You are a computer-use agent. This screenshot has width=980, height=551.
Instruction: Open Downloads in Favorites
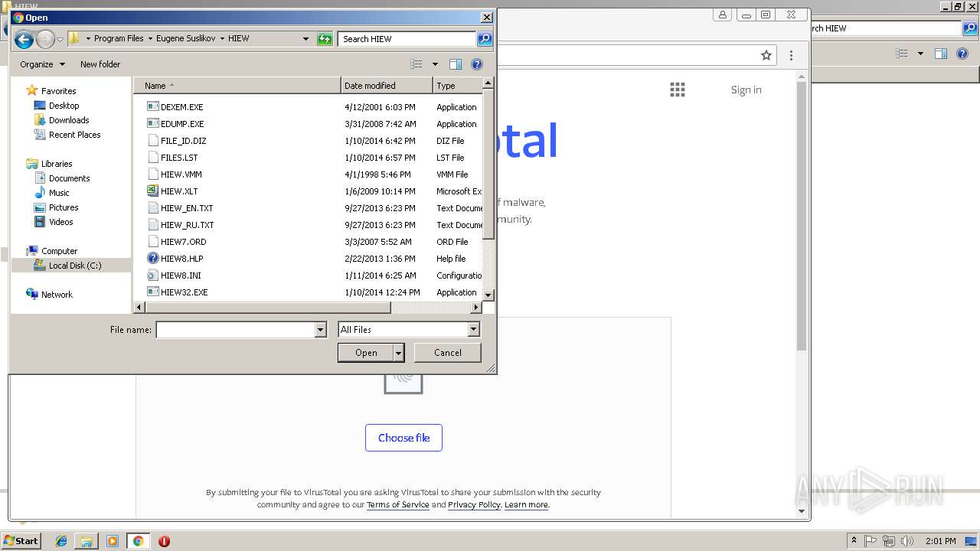69,120
